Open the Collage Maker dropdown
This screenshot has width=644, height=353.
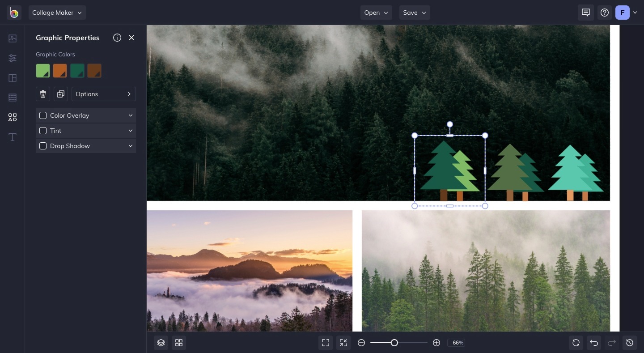click(57, 13)
